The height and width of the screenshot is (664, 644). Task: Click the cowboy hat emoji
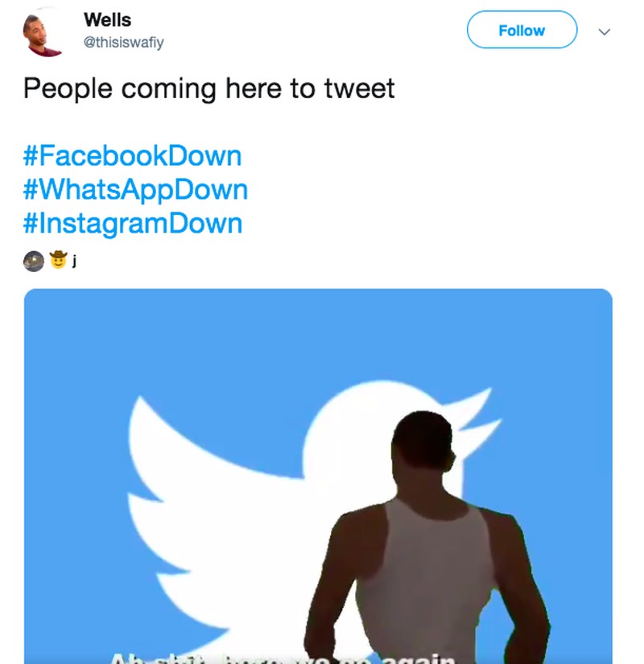[58, 261]
